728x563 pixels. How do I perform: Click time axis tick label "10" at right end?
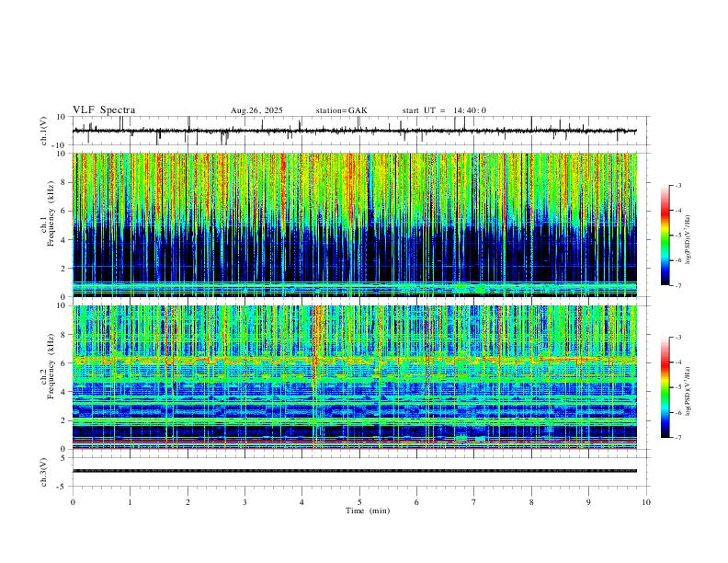pyautogui.click(x=646, y=502)
